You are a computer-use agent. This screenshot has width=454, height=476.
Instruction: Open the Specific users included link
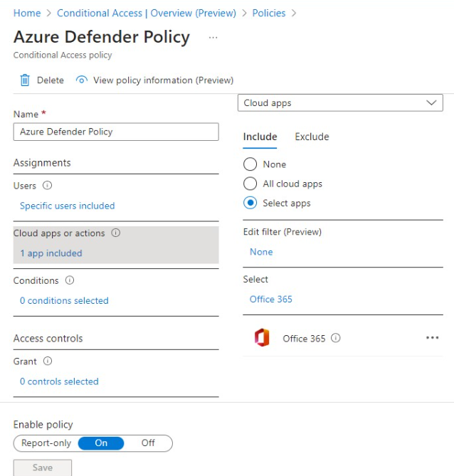point(68,206)
